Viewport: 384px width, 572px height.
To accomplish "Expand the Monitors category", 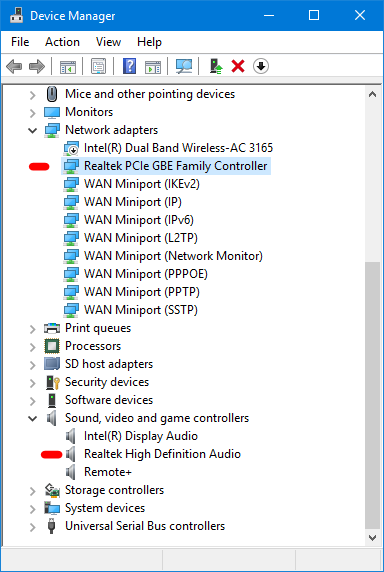I will 32,113.
